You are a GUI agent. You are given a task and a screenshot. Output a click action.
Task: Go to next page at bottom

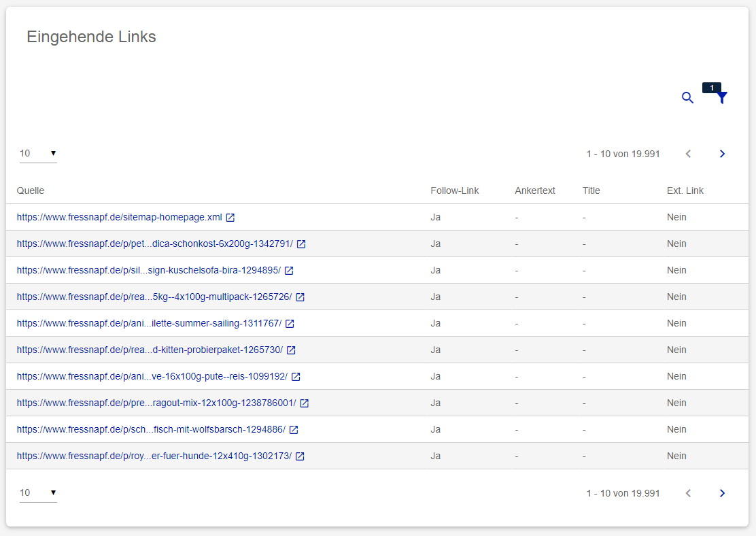click(722, 493)
